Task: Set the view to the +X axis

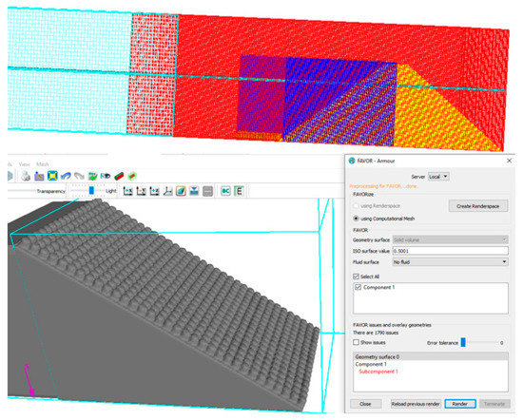Action: (x=127, y=191)
